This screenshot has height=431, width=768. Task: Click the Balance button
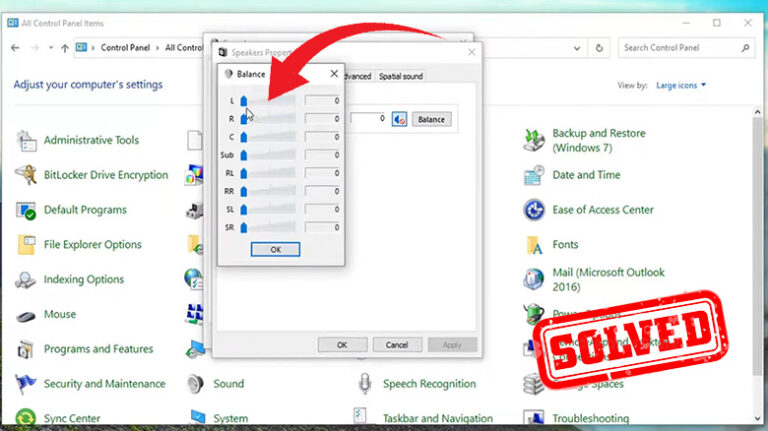click(431, 119)
